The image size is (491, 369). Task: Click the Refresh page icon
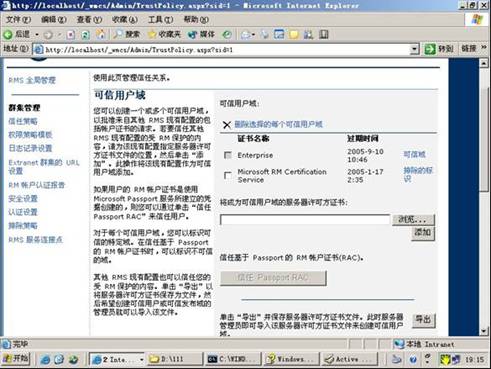(x=85, y=35)
